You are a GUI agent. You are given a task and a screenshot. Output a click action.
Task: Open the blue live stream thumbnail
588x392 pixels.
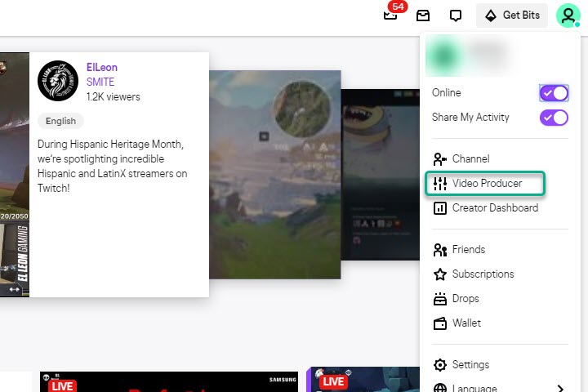[363, 380]
